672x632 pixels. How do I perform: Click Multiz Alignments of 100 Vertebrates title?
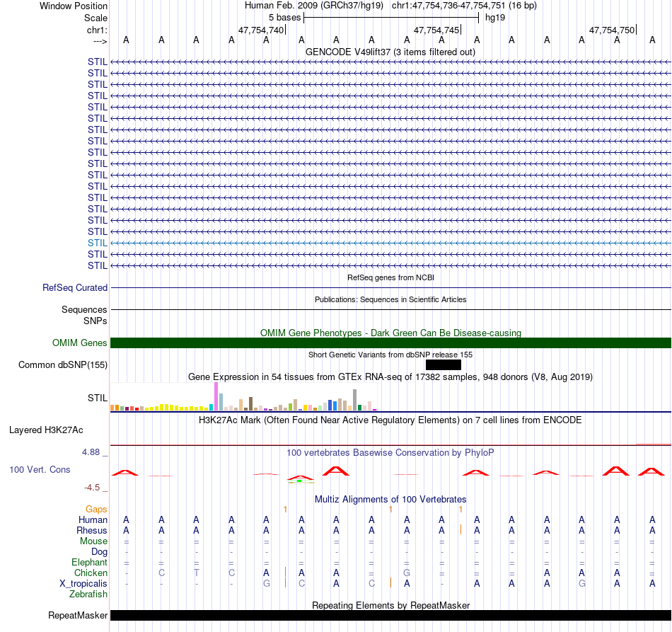pos(390,499)
